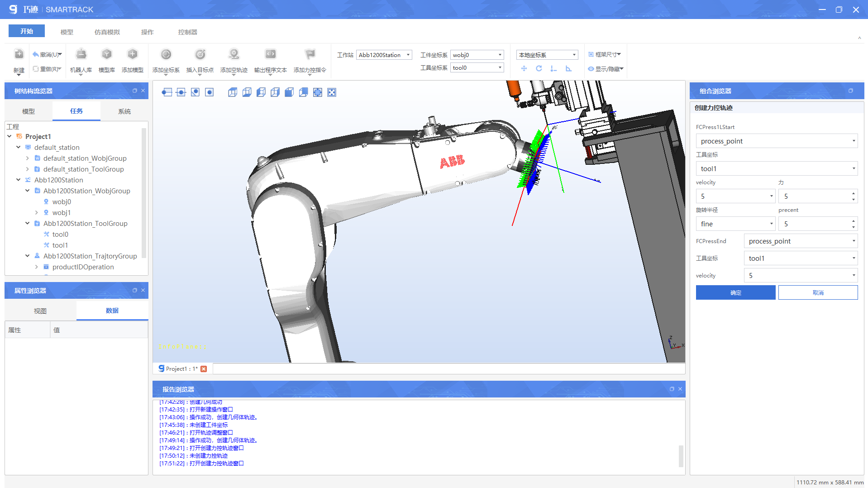Image resolution: width=868 pixels, height=488 pixels.
Task: Switch to the 模型 ribbon tab
Action: tap(67, 32)
